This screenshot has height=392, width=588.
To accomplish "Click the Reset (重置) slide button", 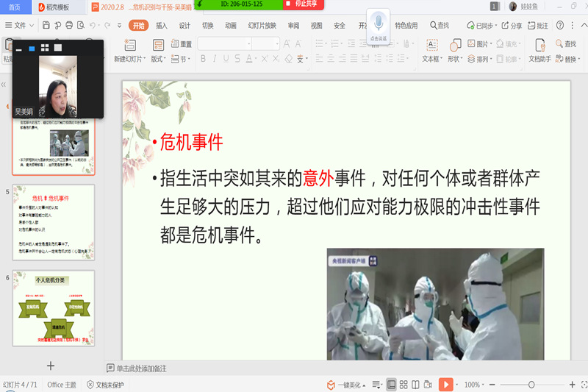I will click(181, 44).
